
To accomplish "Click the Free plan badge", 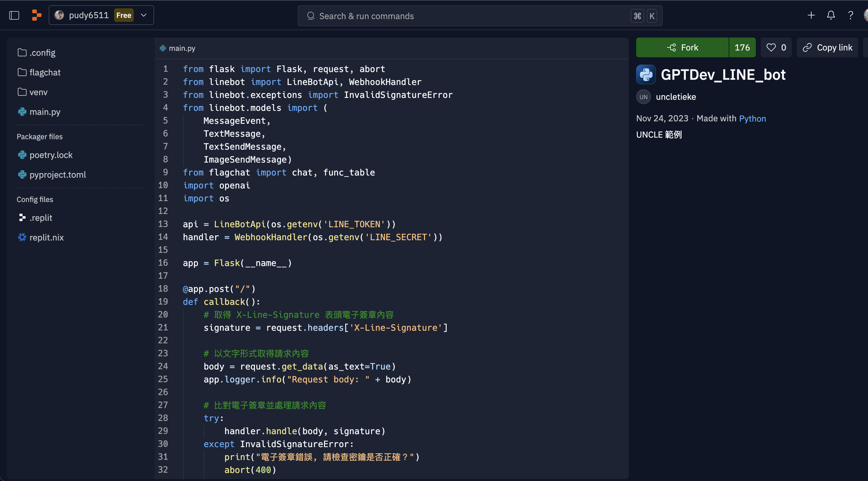I will 124,15.
